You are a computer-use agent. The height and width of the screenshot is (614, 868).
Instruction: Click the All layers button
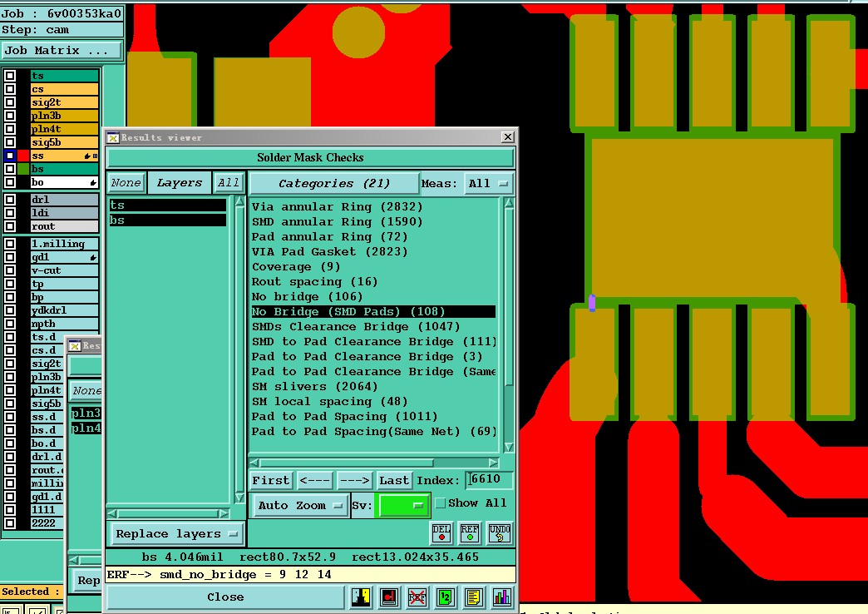(228, 183)
